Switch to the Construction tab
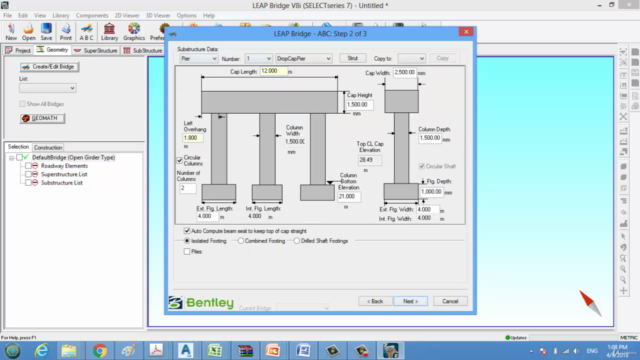The height and width of the screenshot is (360, 640). (48, 147)
